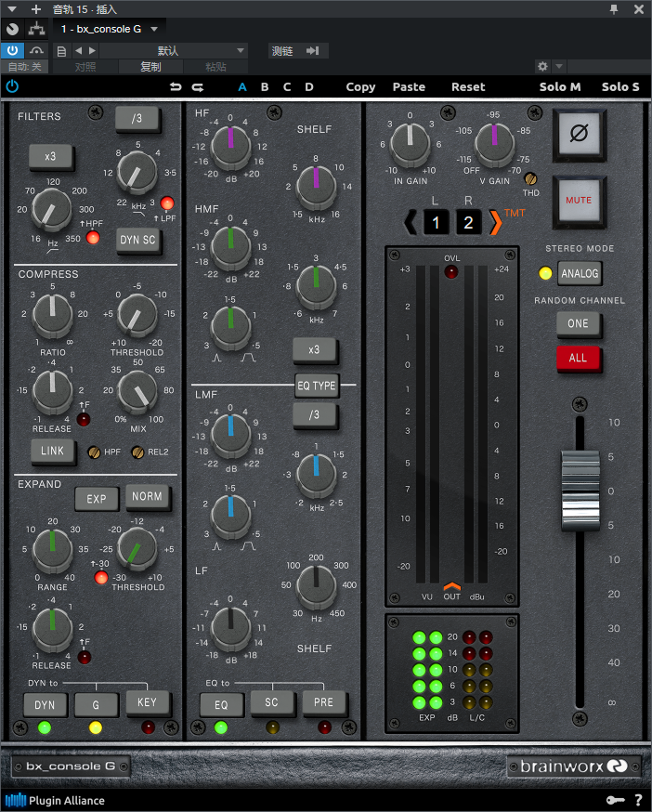The height and width of the screenshot is (812, 652).
Task: Click Reset in the plugin toolbar
Action: tap(468, 87)
